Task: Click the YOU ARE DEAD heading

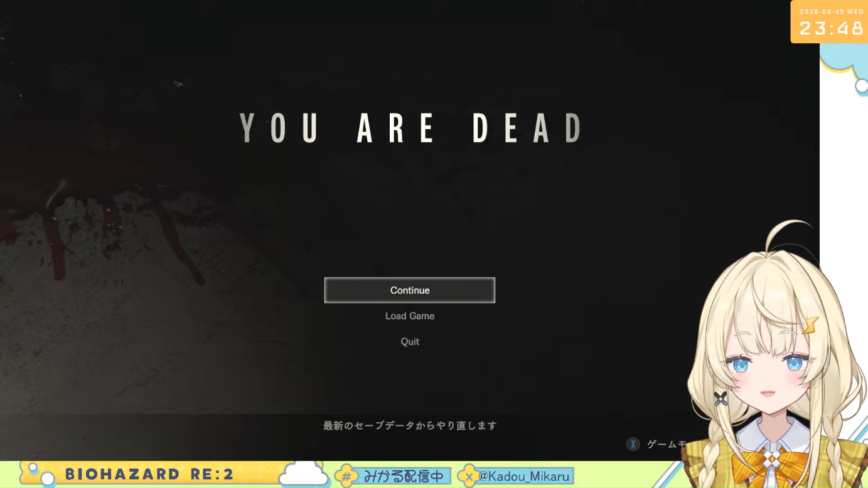Action: tap(411, 128)
